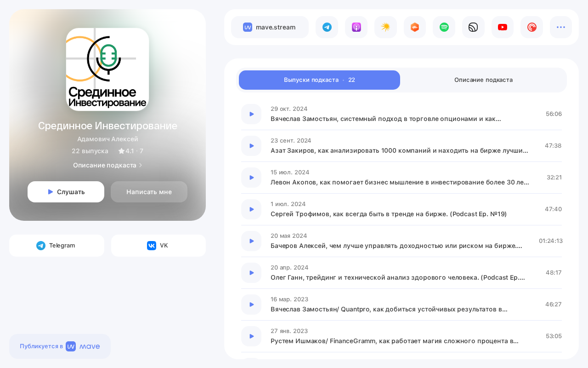Open episode title Олег Ганн, трейдинг

tap(398, 277)
